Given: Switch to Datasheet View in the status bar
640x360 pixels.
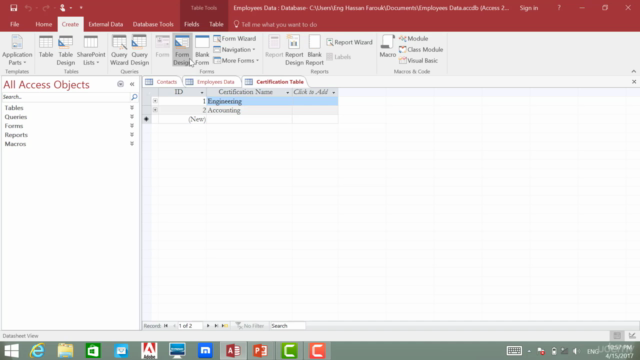Looking at the screenshot, I should (x=617, y=336).
